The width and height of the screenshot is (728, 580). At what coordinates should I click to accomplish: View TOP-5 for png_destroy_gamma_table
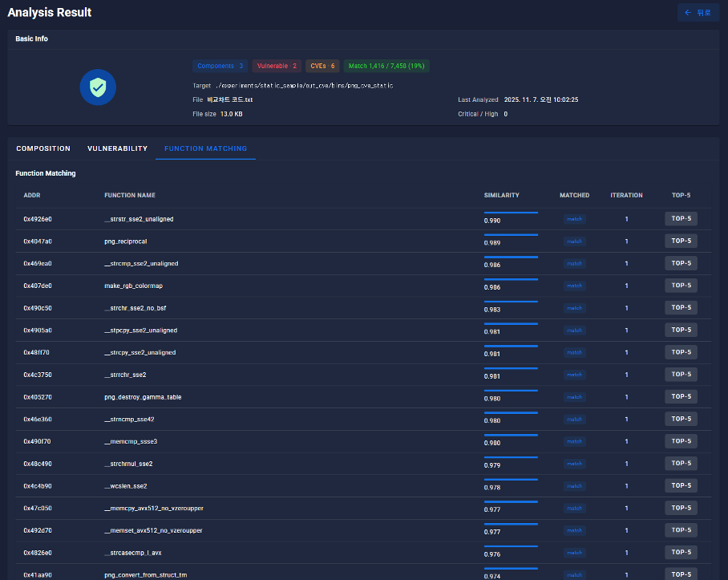pyautogui.click(x=681, y=397)
